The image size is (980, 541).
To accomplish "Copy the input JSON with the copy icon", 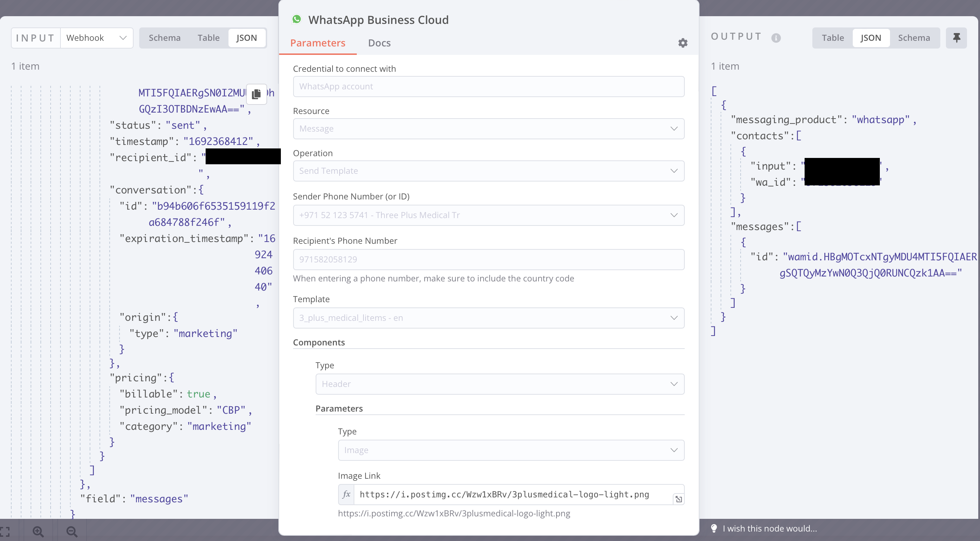I will point(256,94).
